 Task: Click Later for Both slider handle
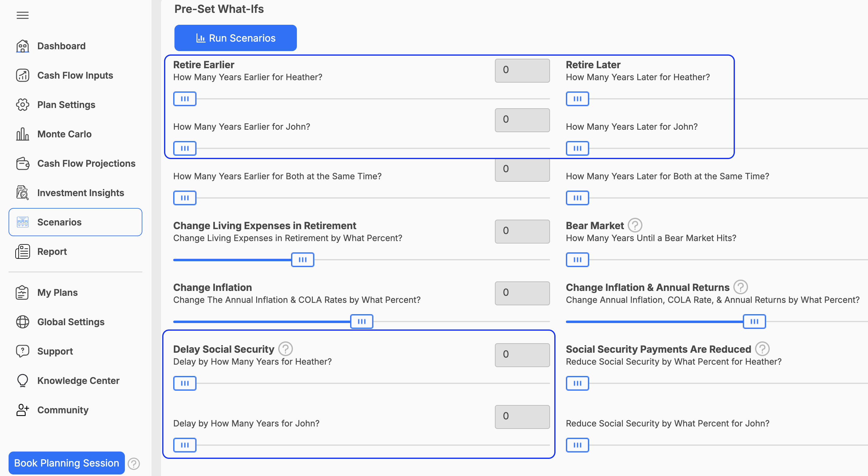578,198
